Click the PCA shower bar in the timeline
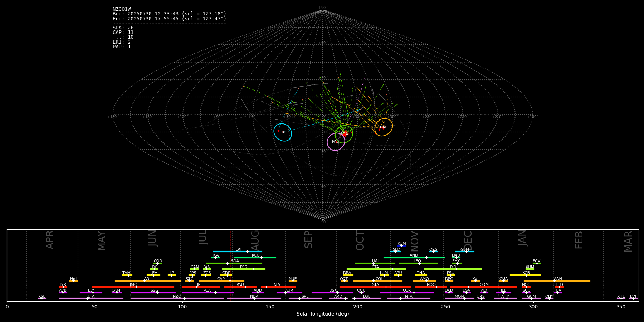The width and height of the screenshot is (644, 322). coord(208,293)
